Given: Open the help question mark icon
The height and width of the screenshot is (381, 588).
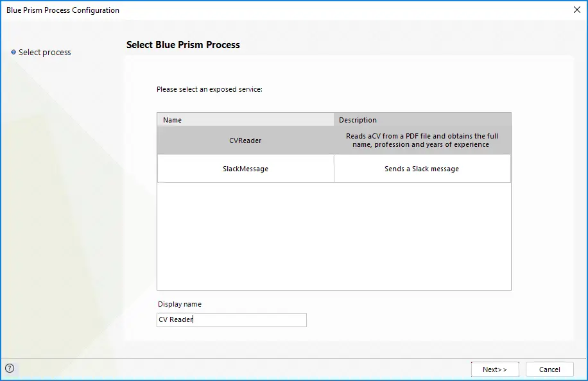Looking at the screenshot, I should click(x=10, y=368).
